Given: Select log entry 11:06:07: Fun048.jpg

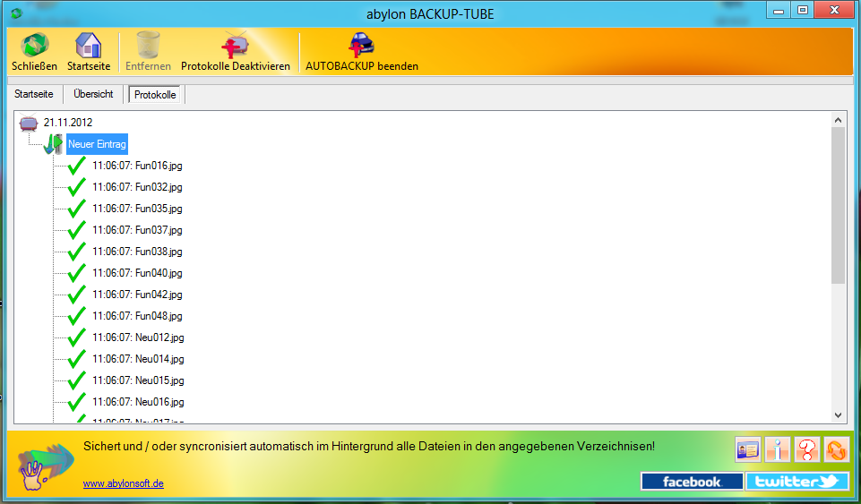Looking at the screenshot, I should pos(137,316).
